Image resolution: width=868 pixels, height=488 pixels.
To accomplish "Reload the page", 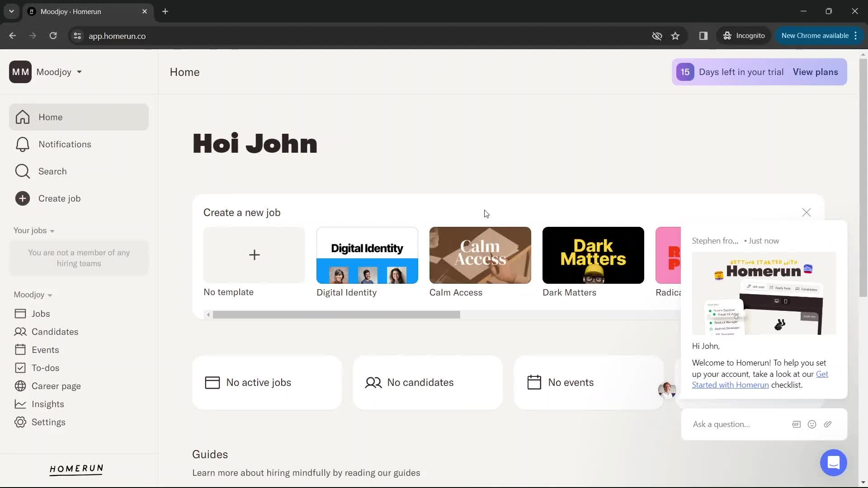I will (53, 36).
